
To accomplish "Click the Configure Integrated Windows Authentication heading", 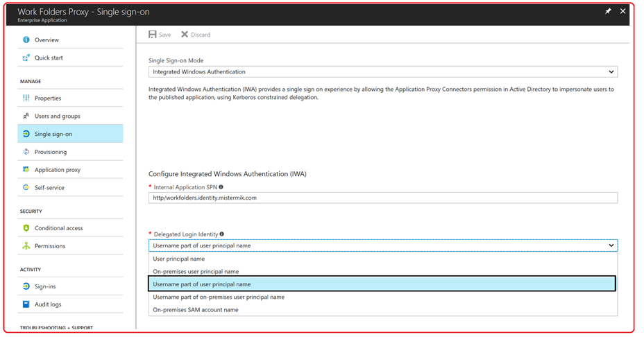I will (228, 174).
